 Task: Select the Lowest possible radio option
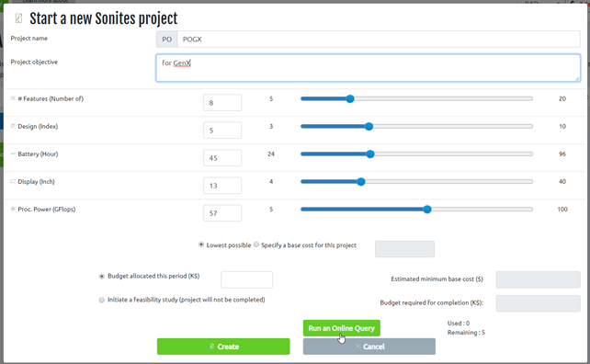[201, 245]
